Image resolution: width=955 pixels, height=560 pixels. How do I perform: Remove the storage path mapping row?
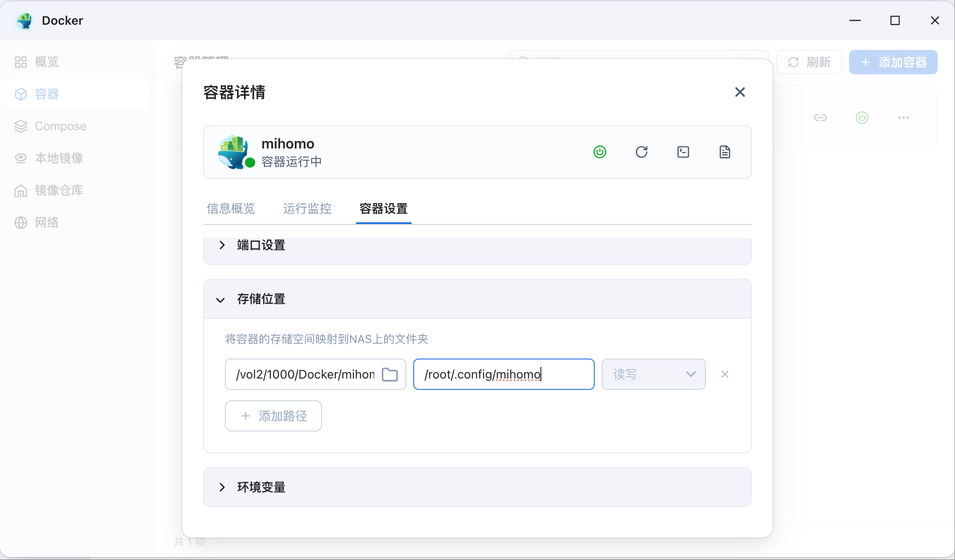pos(724,374)
